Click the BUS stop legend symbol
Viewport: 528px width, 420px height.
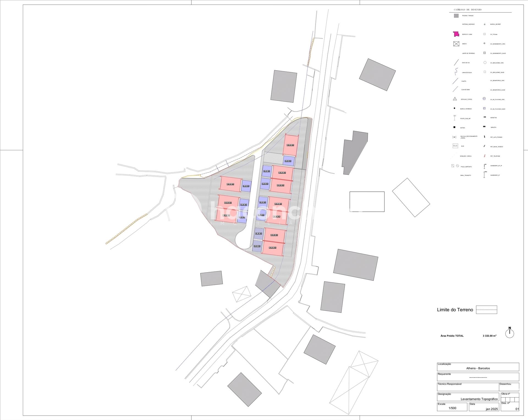455,146
